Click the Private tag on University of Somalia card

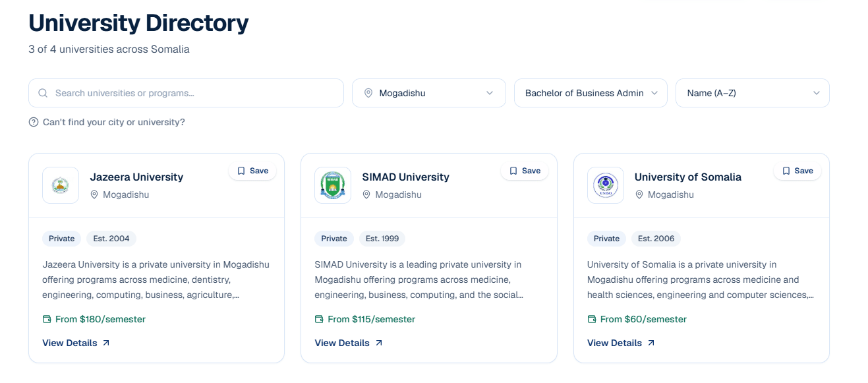606,239
